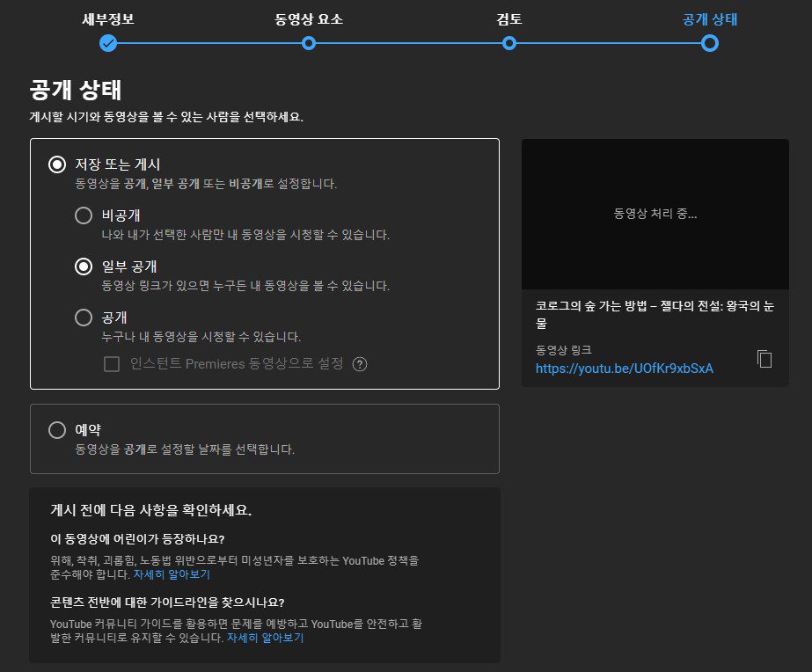Click question 콘텐츠 전반에 대한 가이드라인을 찾으시나요?

click(x=167, y=603)
